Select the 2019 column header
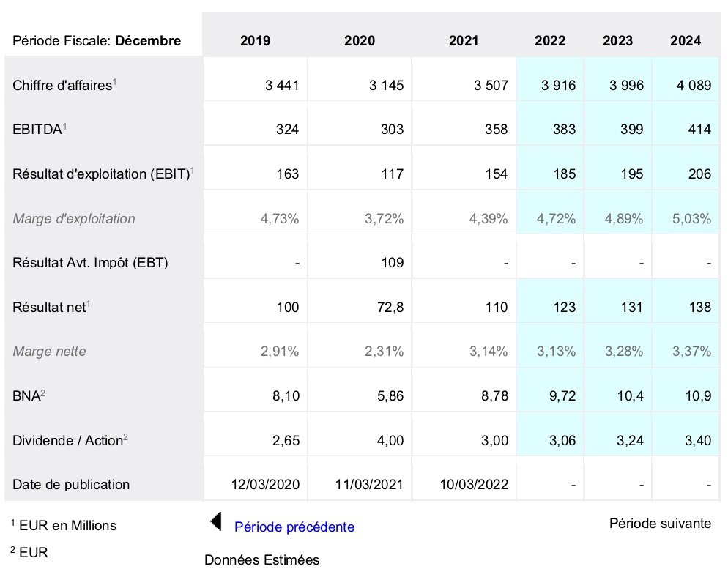This screenshot has height=569, width=728. tap(255, 41)
